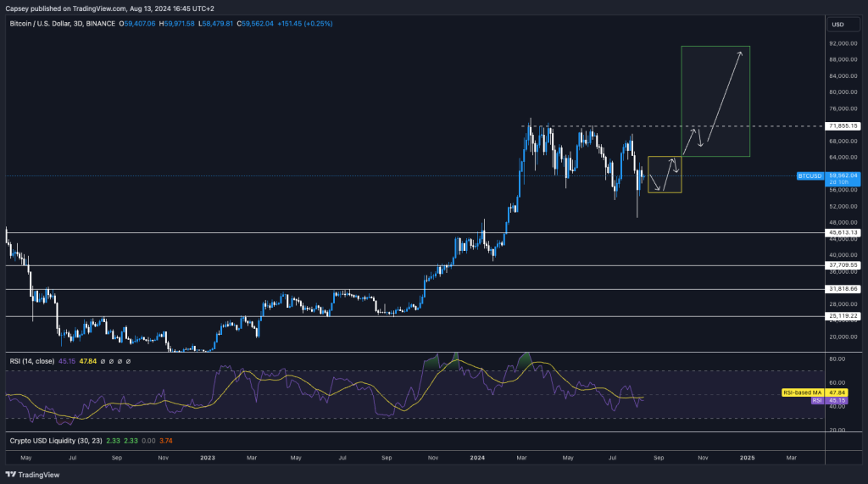Select the yellow consolidation rectangle
This screenshot has width=868, height=484.
(664, 175)
